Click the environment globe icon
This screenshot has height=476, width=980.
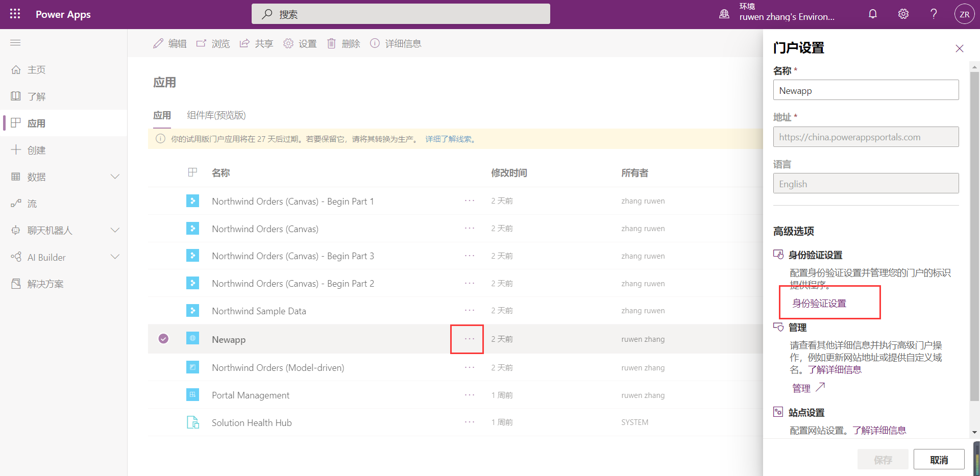pyautogui.click(x=724, y=14)
